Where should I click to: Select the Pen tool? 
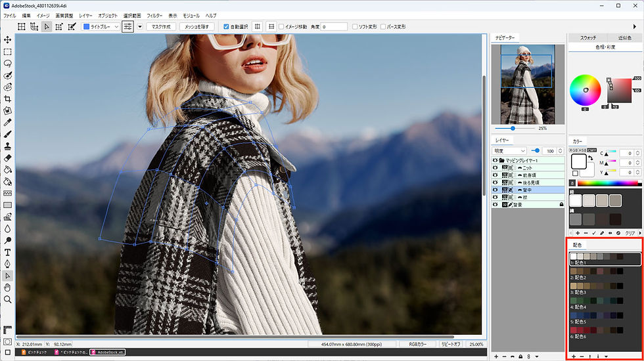coord(7,264)
